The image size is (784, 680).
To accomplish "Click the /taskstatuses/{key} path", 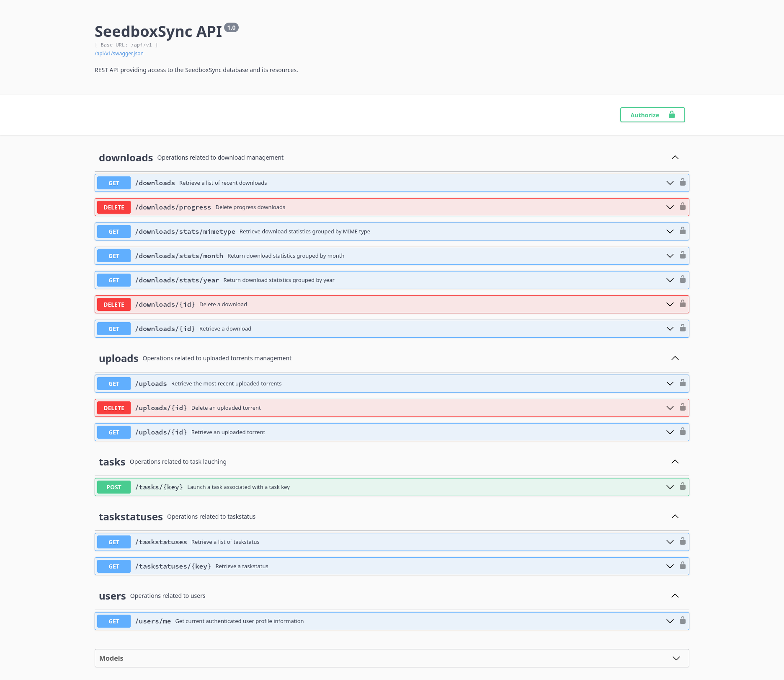I will pyautogui.click(x=173, y=566).
